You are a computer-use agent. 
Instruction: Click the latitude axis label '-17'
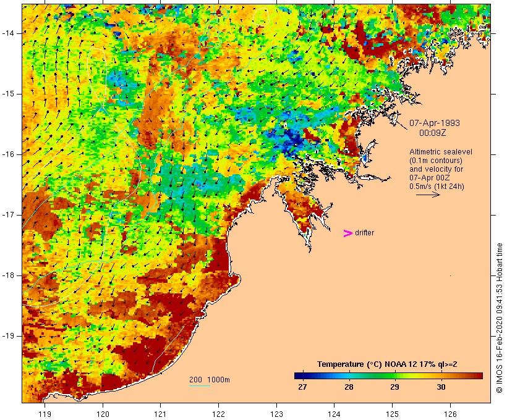pos(8,215)
